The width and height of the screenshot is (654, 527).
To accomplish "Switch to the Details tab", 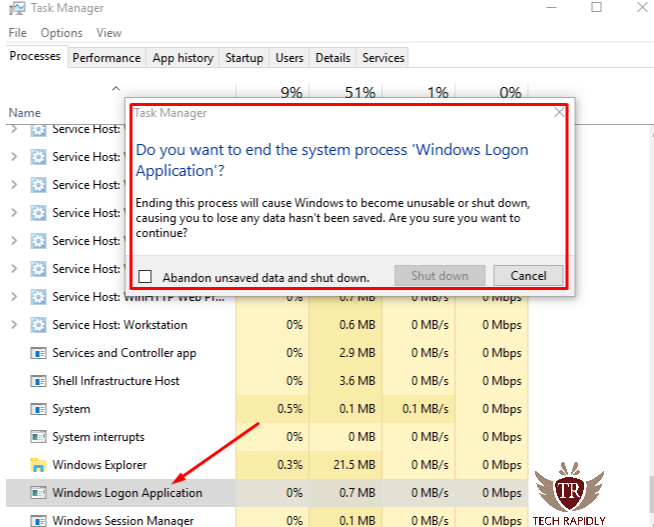I will [x=333, y=58].
